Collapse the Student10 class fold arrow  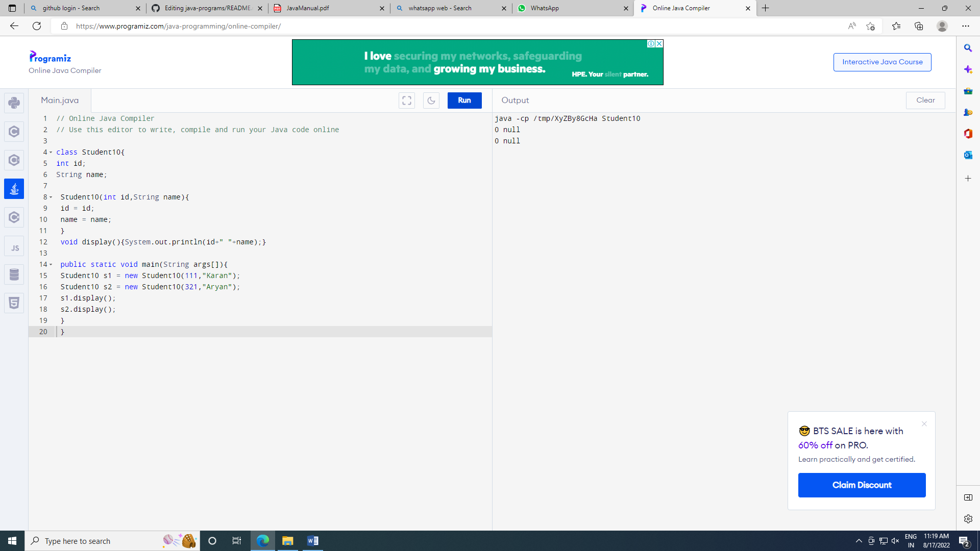coord(51,153)
